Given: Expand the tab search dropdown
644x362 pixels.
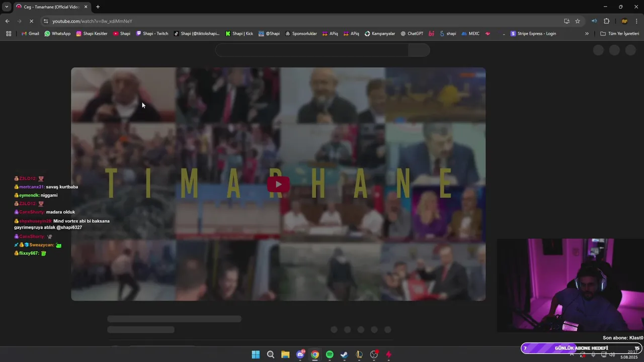Looking at the screenshot, I should tap(7, 7).
